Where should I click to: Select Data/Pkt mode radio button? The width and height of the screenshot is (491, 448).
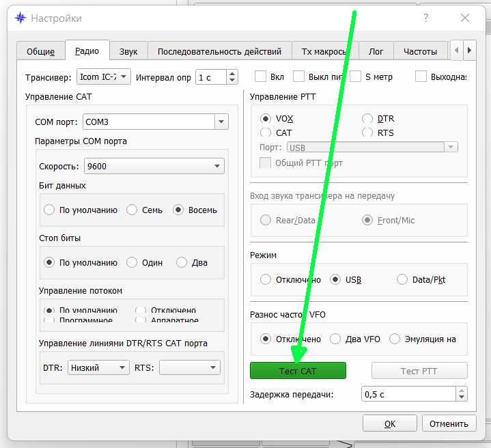(x=402, y=279)
